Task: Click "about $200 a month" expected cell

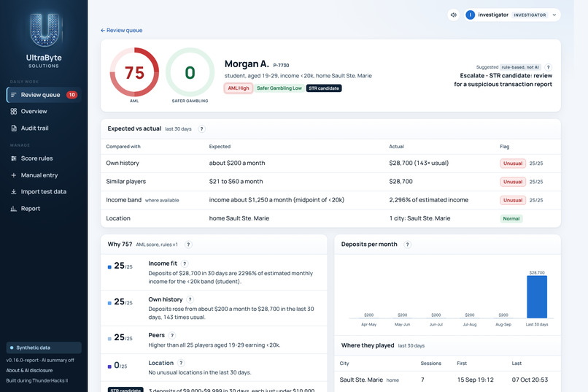Action: 237,164
